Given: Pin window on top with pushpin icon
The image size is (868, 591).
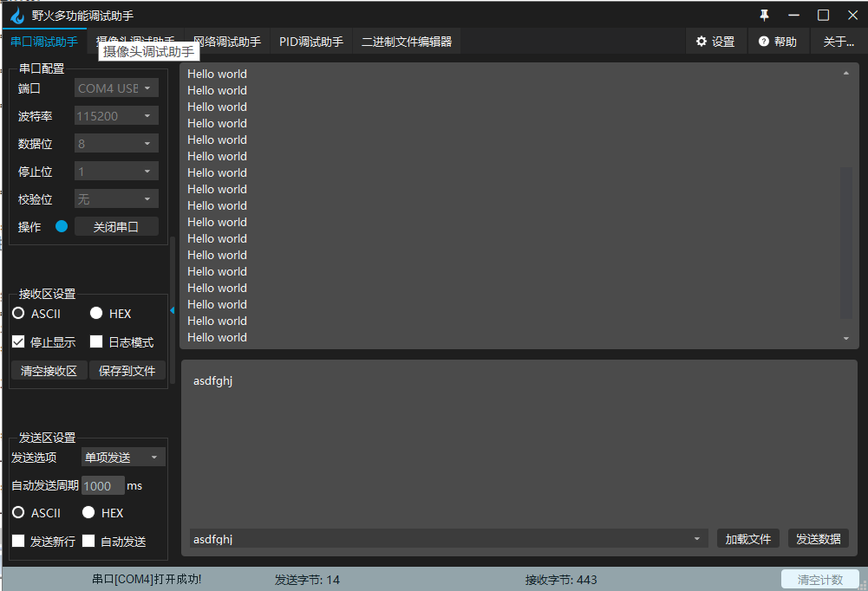Looking at the screenshot, I should pos(765,15).
